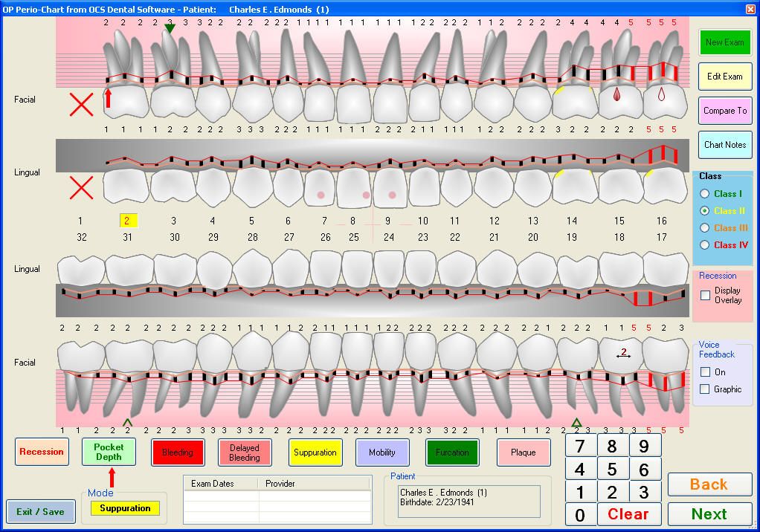This screenshot has width=760, height=532.
Task: Click the furcation triangle below tooth 19
Action: click(576, 422)
